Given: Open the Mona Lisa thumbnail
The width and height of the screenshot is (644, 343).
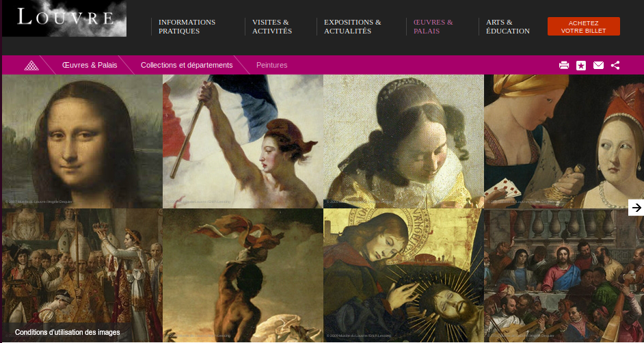Looking at the screenshot, I should point(82,141).
